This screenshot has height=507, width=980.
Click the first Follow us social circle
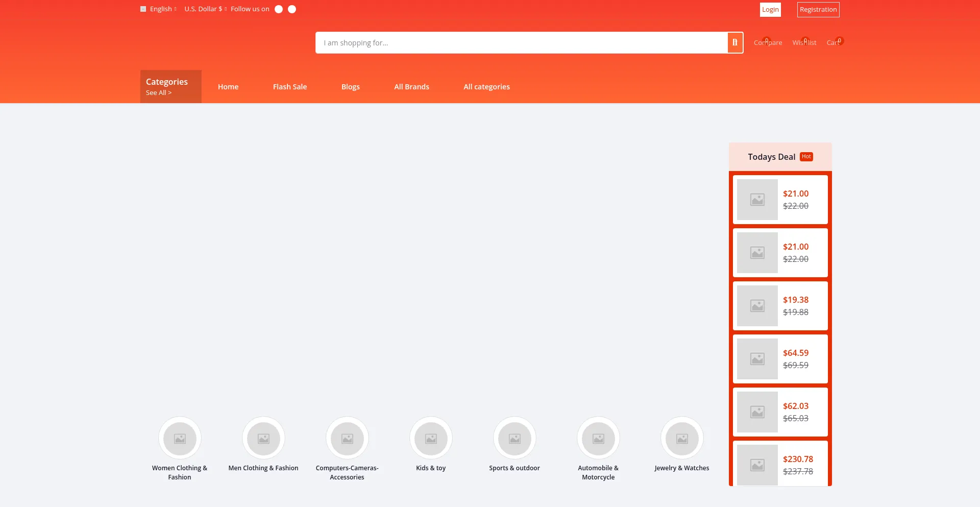(278, 9)
